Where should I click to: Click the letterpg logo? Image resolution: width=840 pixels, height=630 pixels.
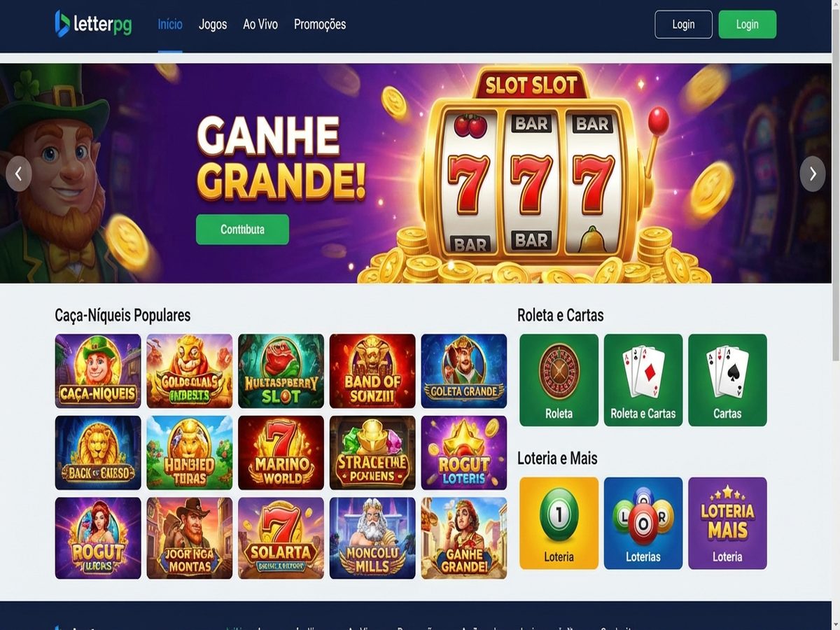(x=93, y=24)
